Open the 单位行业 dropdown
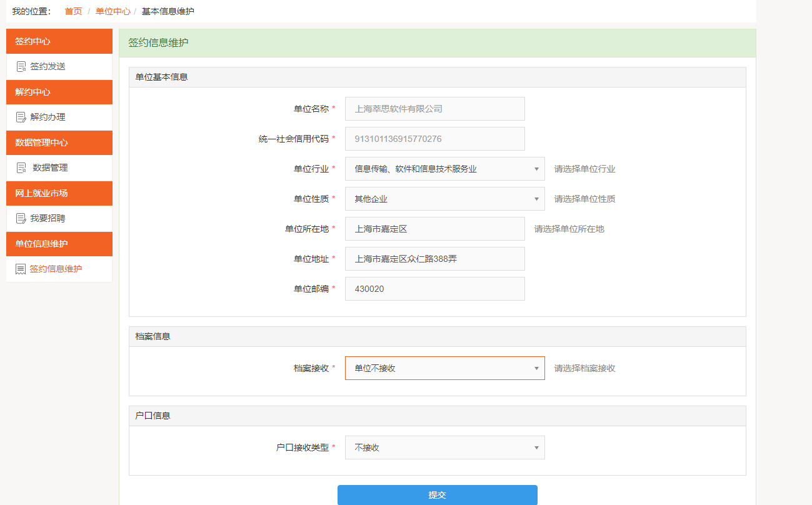Screen dimensions: 812x505 pos(444,169)
